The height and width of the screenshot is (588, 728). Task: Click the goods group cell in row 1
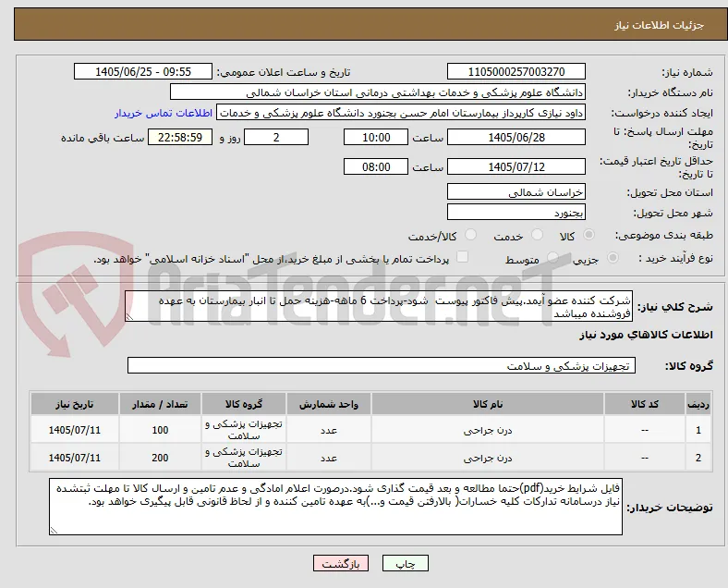click(244, 430)
